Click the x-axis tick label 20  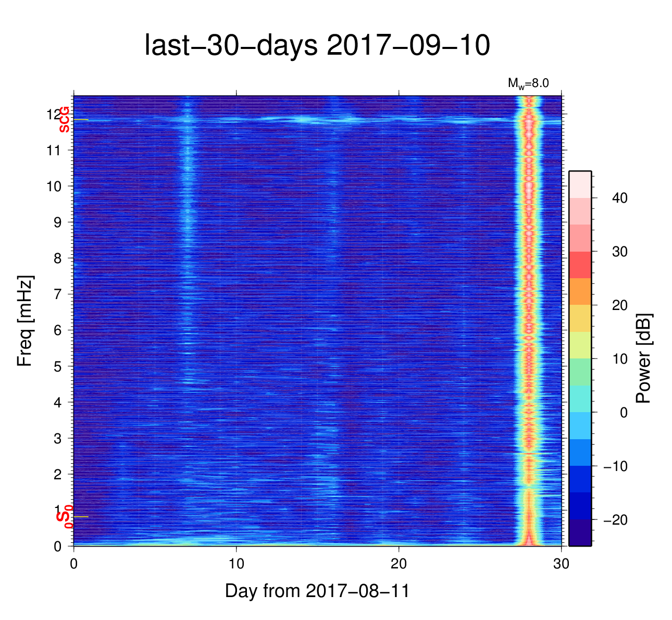(399, 565)
